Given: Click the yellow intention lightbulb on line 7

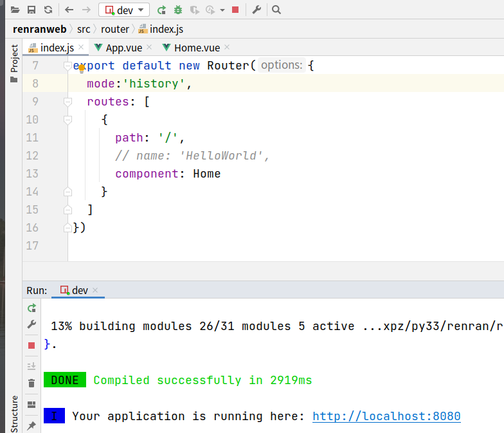Looking at the screenshot, I should point(81,68).
